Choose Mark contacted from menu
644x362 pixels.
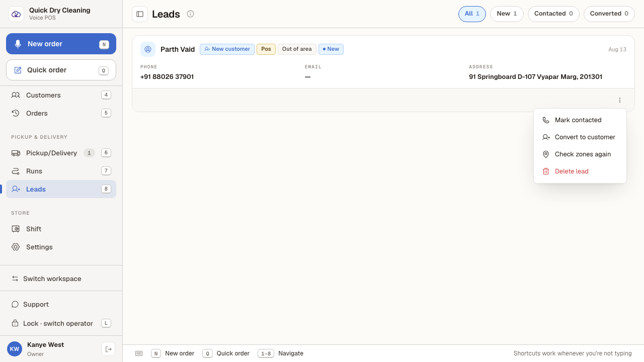(580, 120)
